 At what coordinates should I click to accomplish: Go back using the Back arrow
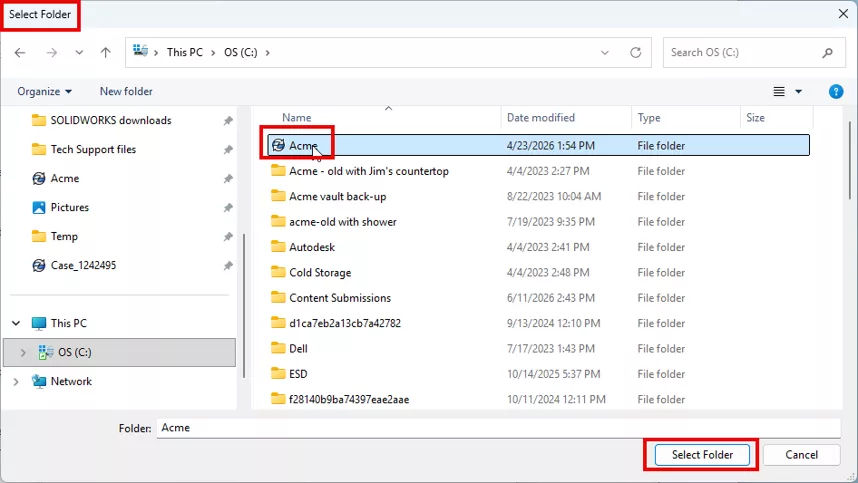click(x=20, y=53)
